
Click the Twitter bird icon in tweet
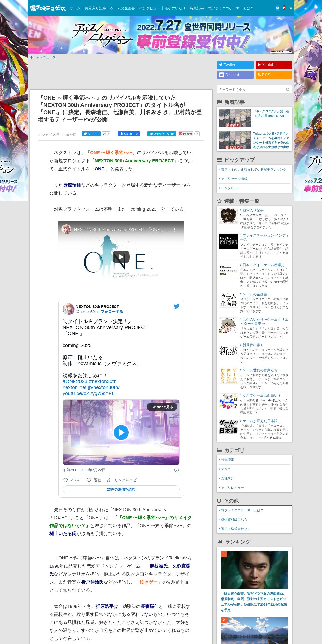pyautogui.click(x=176, y=306)
